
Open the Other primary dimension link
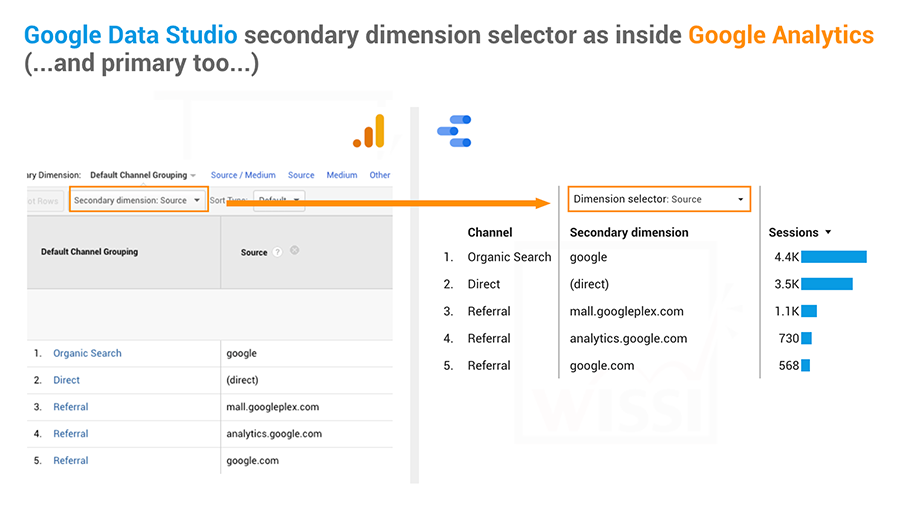coord(379,175)
